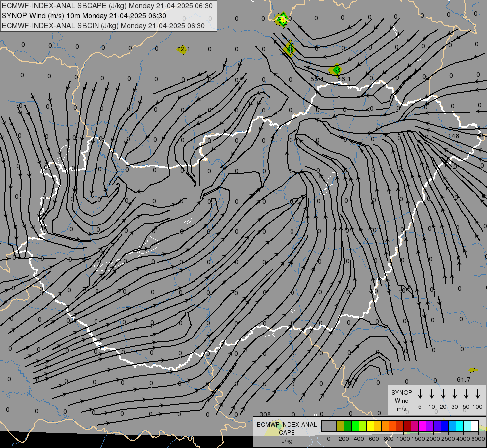Image resolution: width=487 pixels, height=448 pixels.
Task: Click the 55.4 CAPE value on the map
Action: click(317, 79)
